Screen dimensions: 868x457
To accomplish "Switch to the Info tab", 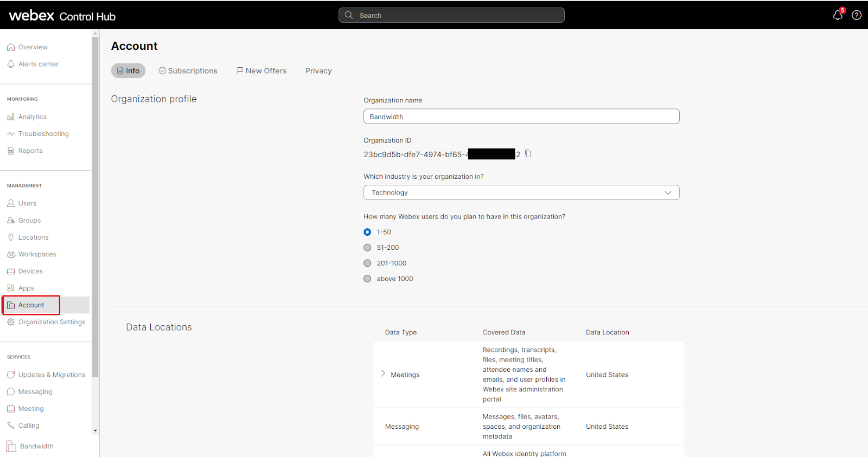I will tap(129, 70).
